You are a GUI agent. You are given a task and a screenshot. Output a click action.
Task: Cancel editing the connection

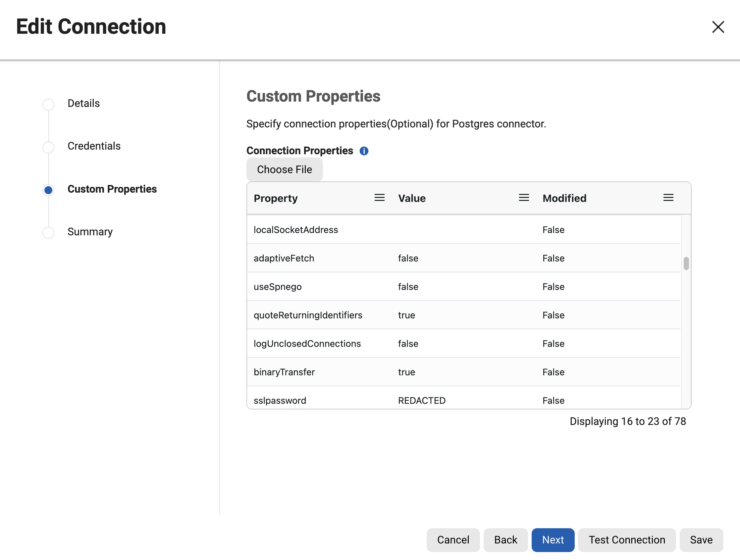[x=452, y=539]
